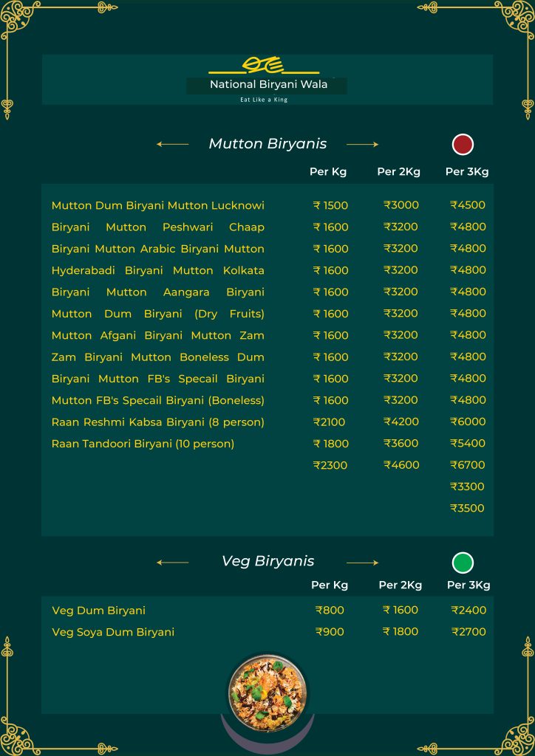Click the ₹3500 price

point(467,509)
